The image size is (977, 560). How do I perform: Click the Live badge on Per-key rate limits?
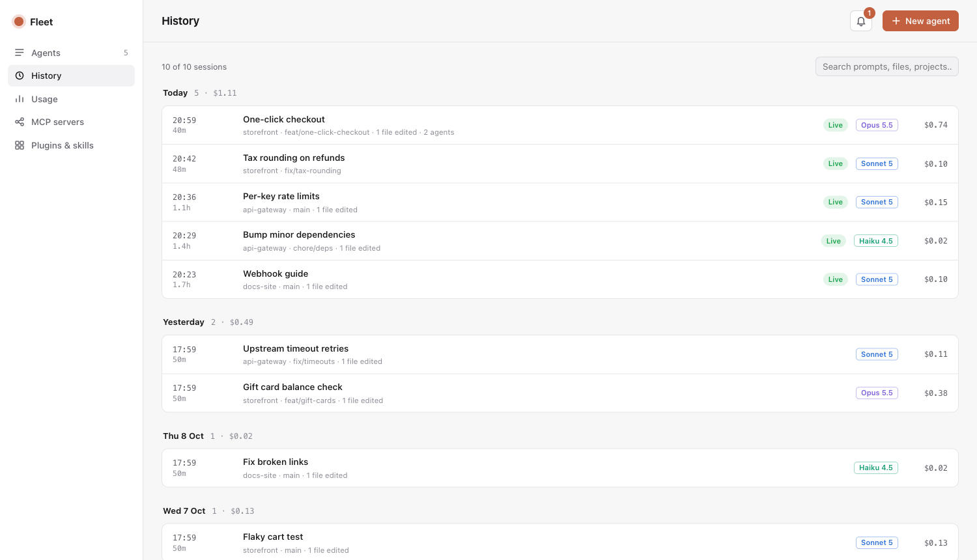tap(836, 202)
